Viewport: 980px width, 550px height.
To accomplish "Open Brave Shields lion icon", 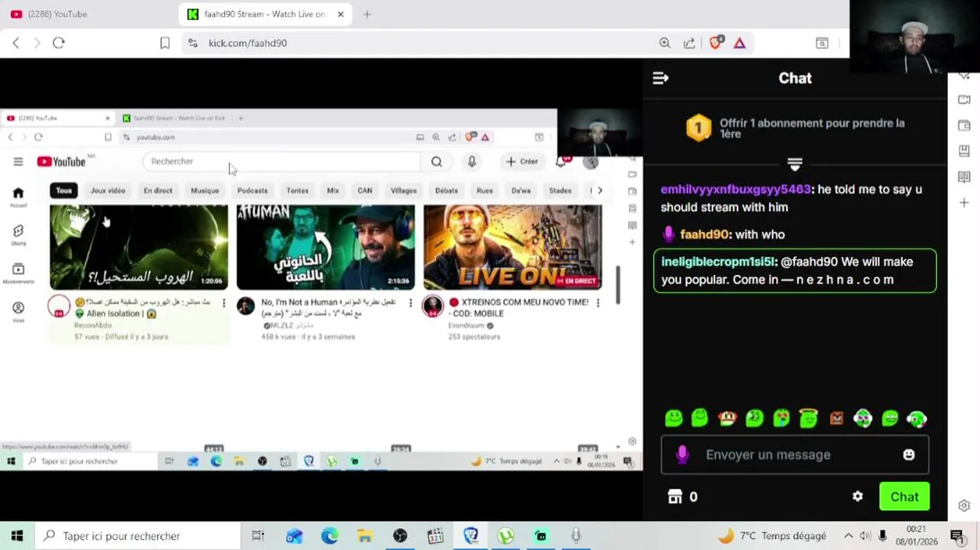I will point(715,43).
